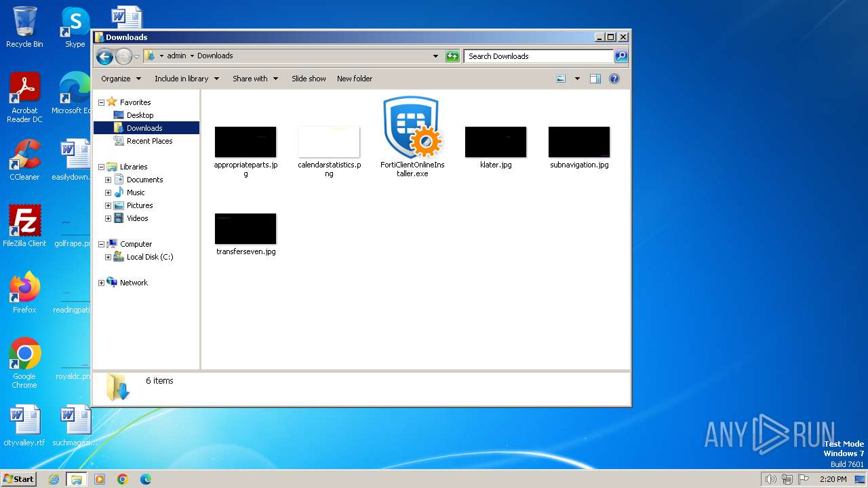Image resolution: width=868 pixels, height=488 pixels.
Task: Open Internet Explorer from the taskbar
Action: (x=54, y=479)
